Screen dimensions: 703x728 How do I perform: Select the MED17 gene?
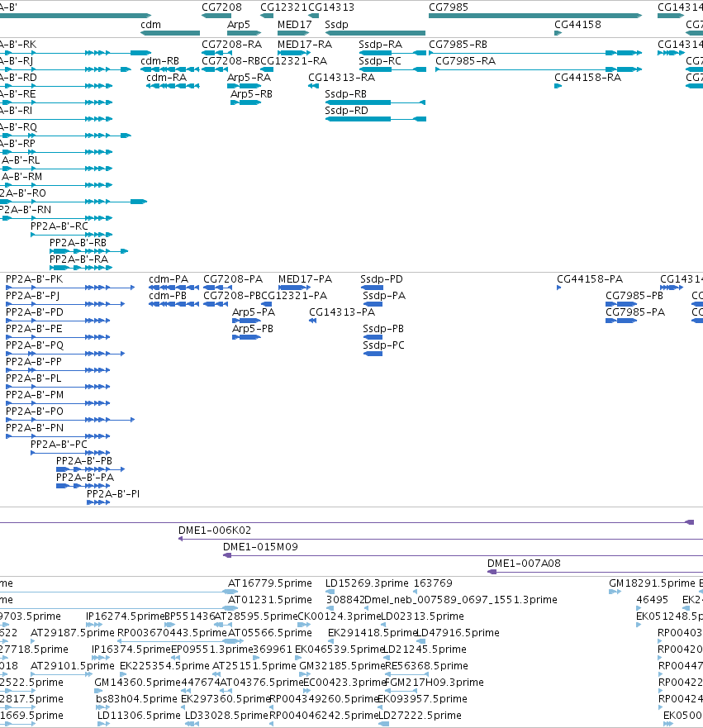click(292, 33)
